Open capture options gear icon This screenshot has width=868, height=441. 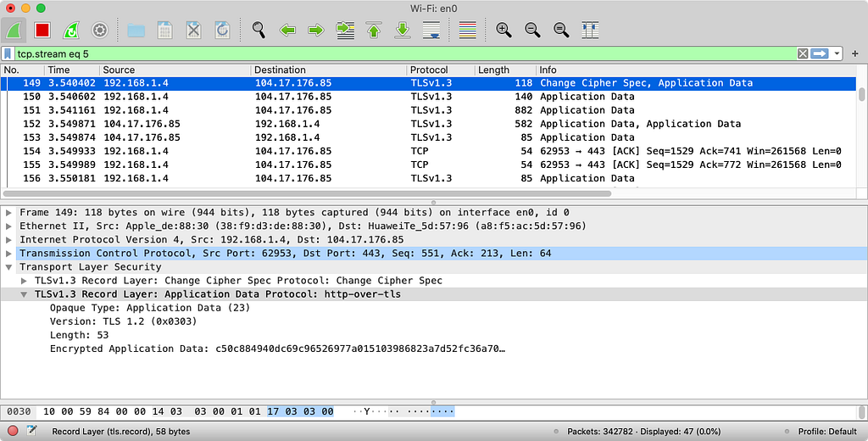click(x=100, y=30)
